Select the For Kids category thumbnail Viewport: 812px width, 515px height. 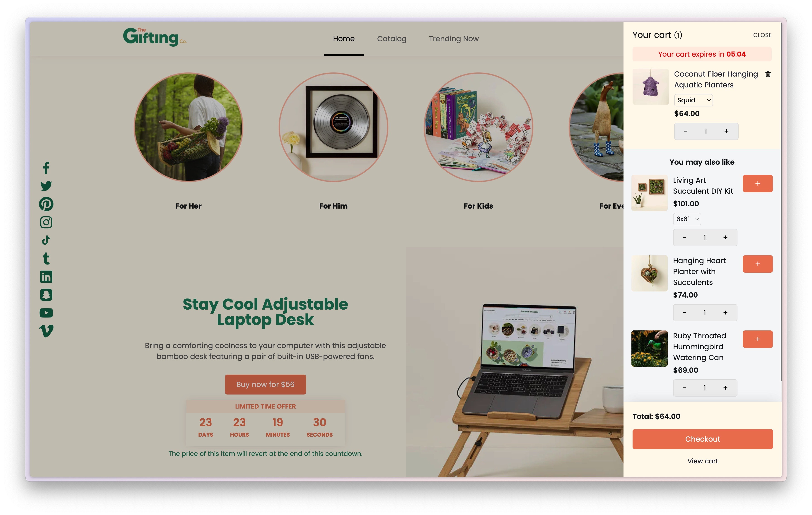tap(478, 128)
